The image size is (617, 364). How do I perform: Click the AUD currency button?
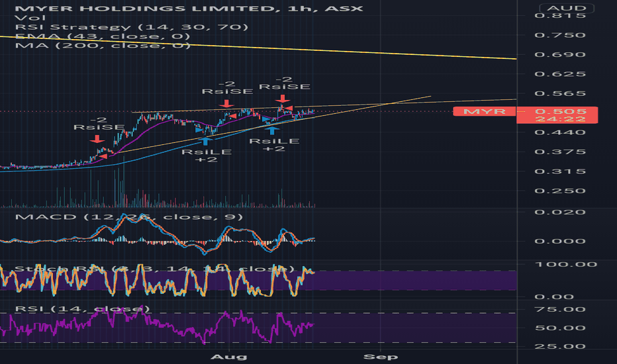[x=567, y=8]
